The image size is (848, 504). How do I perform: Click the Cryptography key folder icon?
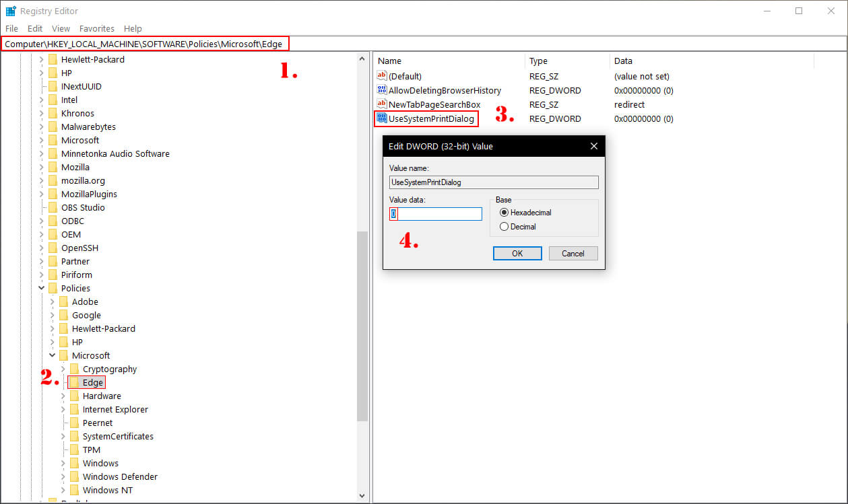(74, 369)
